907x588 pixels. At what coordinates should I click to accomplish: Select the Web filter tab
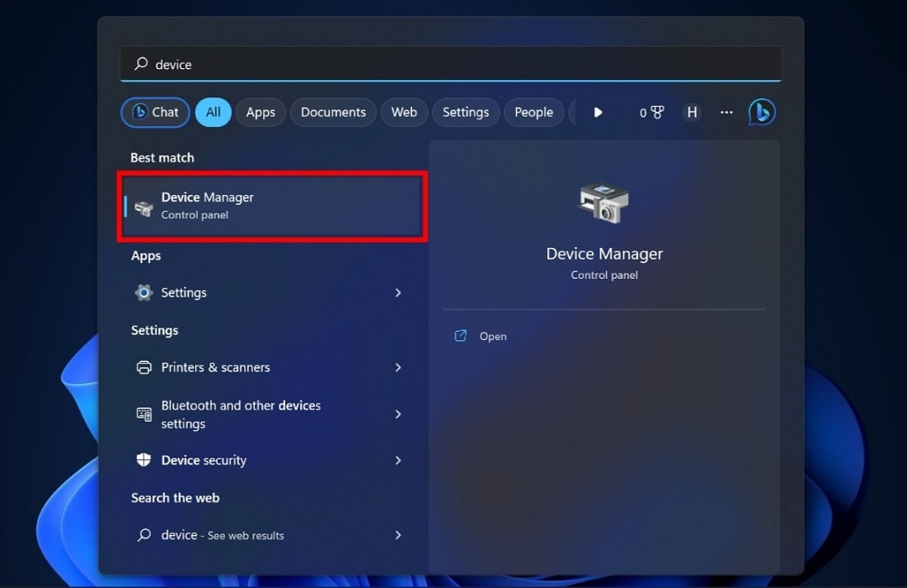[403, 111]
